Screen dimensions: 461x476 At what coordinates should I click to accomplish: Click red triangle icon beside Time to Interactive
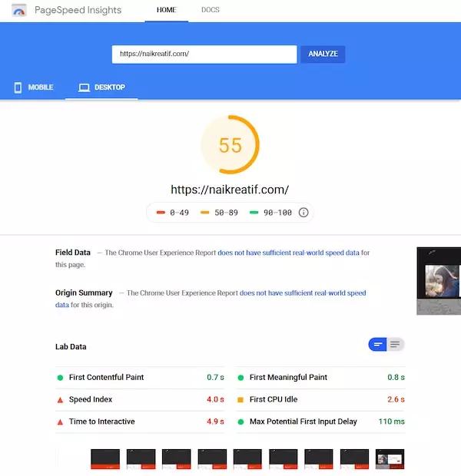pos(60,422)
